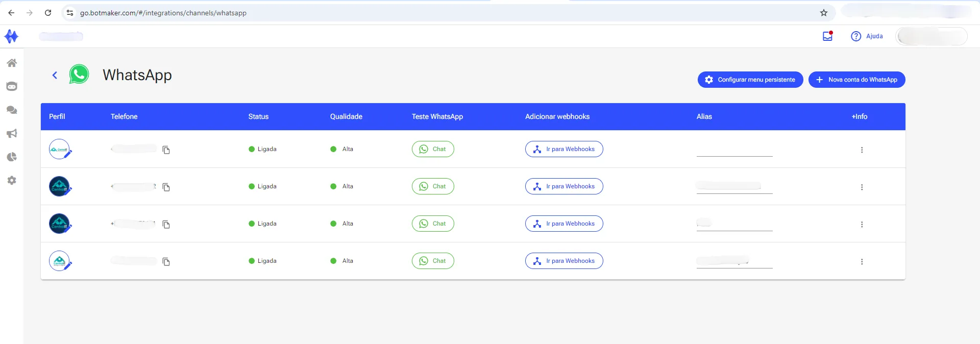980x344 pixels.
Task: Click the third row Alias field
Action: (734, 224)
